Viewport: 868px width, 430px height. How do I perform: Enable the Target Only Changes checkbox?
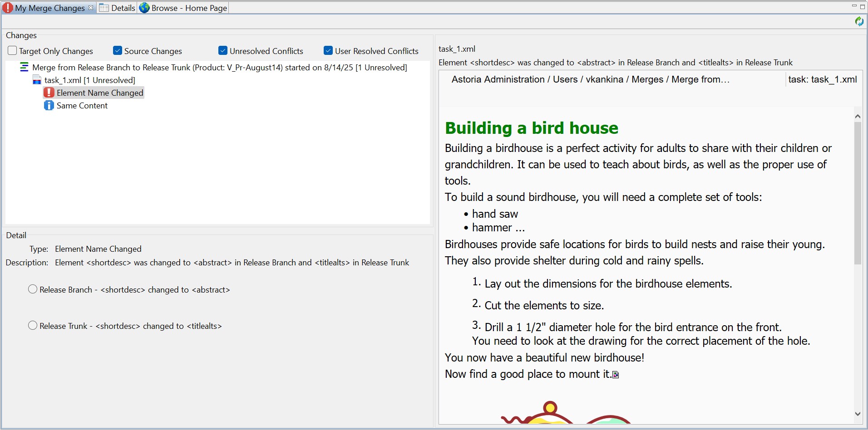[12, 51]
